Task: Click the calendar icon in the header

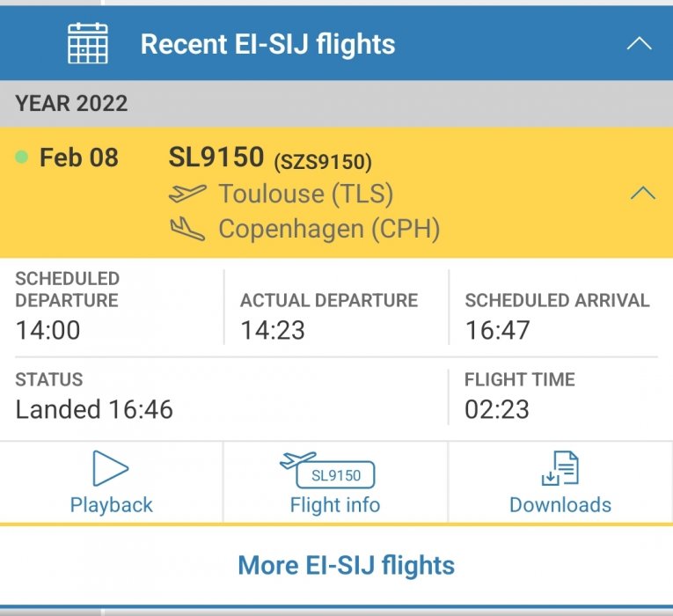Action: [88, 43]
